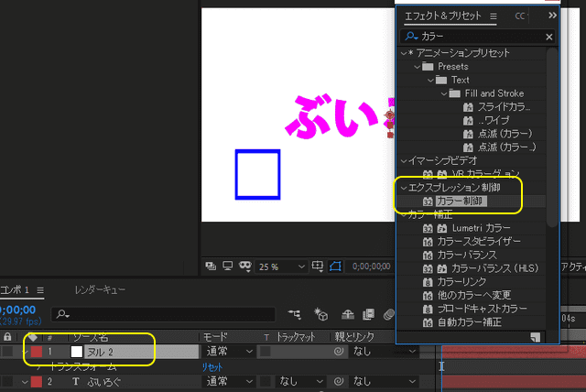Toggle lock switch for layer ぶいろぐ
The image size is (586, 392).
coord(7,382)
